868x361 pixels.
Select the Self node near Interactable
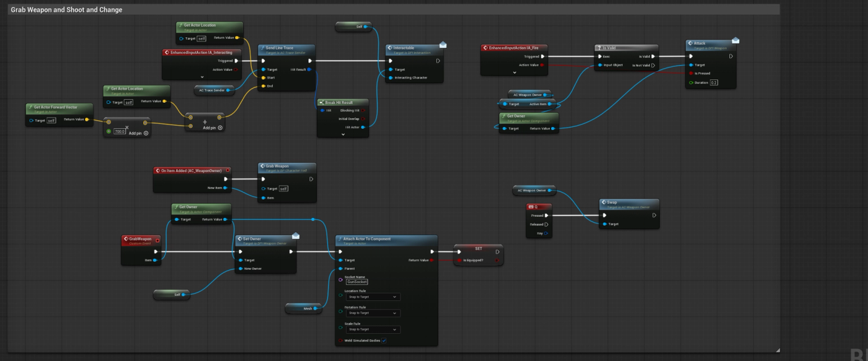coord(353,27)
